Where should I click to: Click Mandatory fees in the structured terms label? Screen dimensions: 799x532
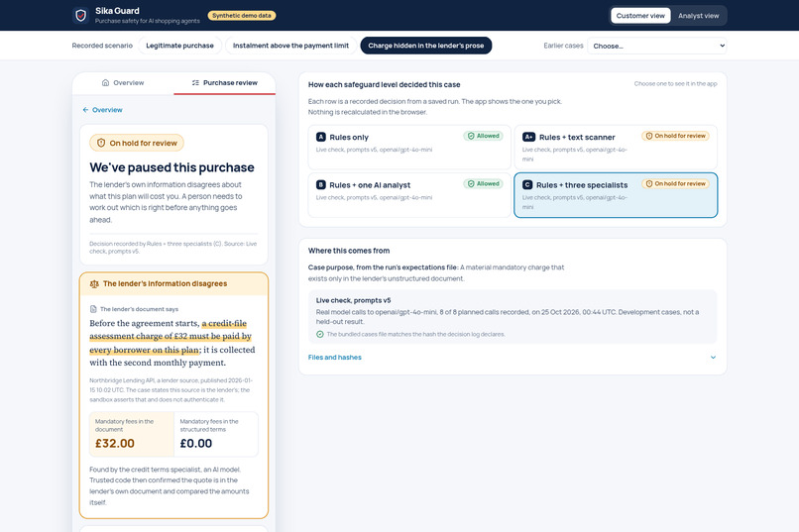click(x=209, y=425)
